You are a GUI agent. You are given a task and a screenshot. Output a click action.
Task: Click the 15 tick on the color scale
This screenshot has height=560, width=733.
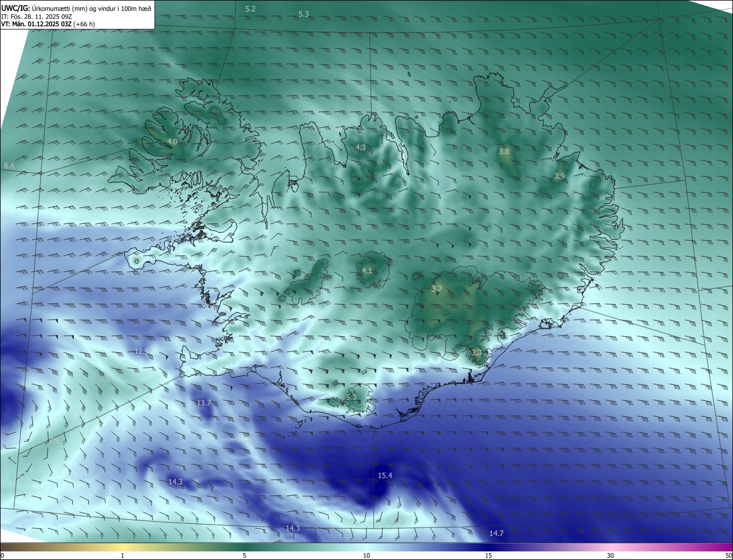point(488,555)
